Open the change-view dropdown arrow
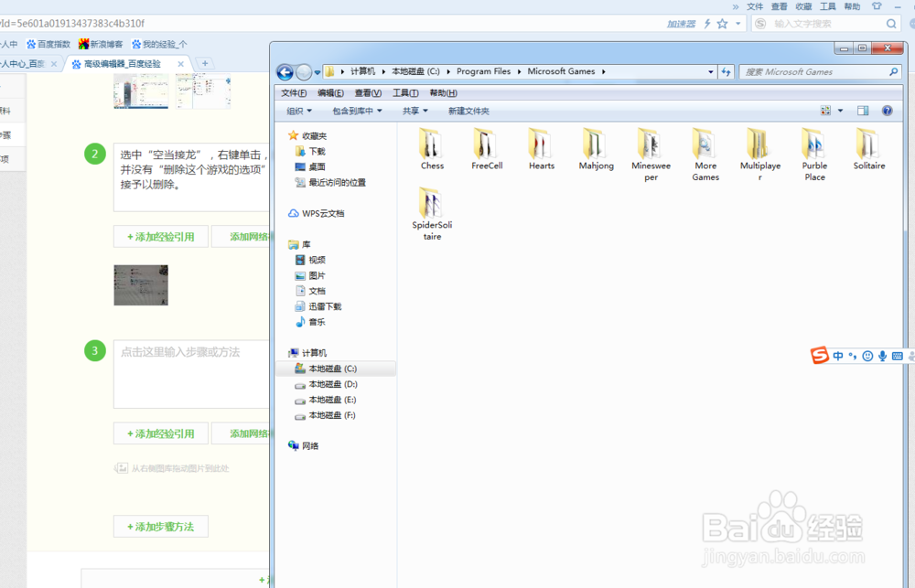The width and height of the screenshot is (915, 588). coord(842,110)
